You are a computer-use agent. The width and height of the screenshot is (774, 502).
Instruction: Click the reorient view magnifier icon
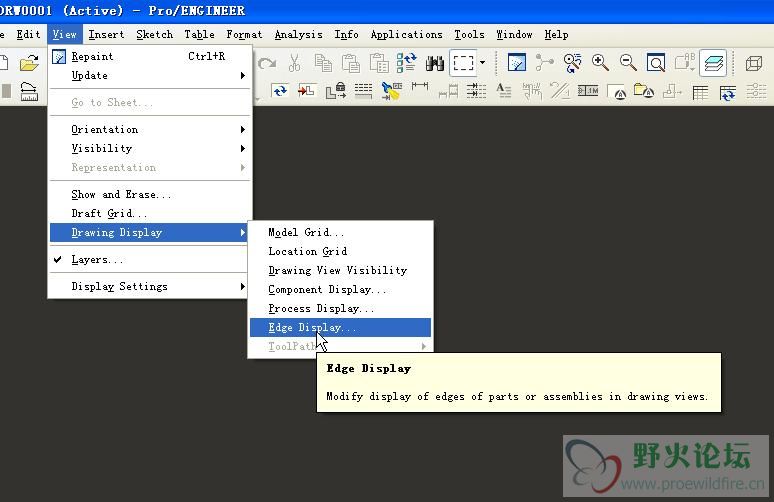(572, 63)
